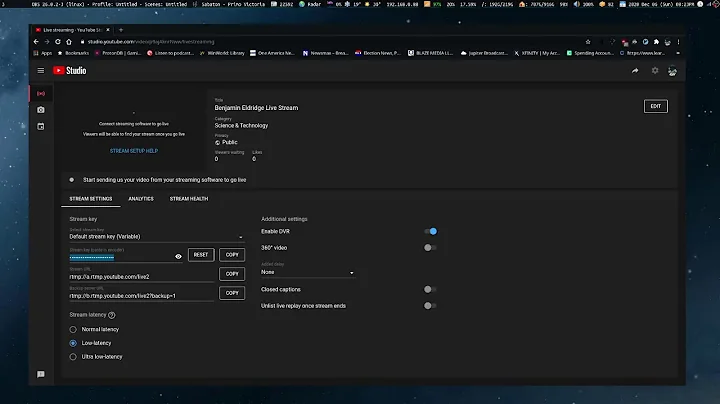This screenshot has width=720, height=404.
Task: Click the Stream latency help question mark
Action: pyautogui.click(x=112, y=315)
